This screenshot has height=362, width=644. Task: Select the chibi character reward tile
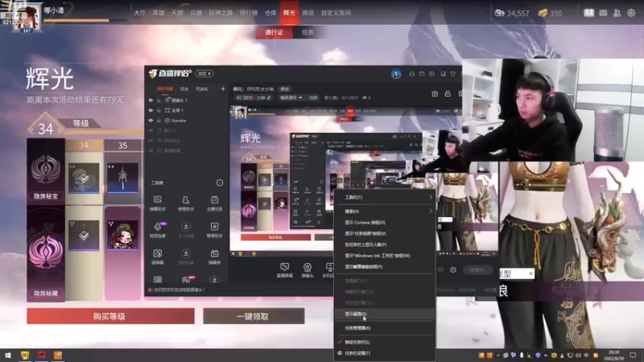[x=122, y=235]
